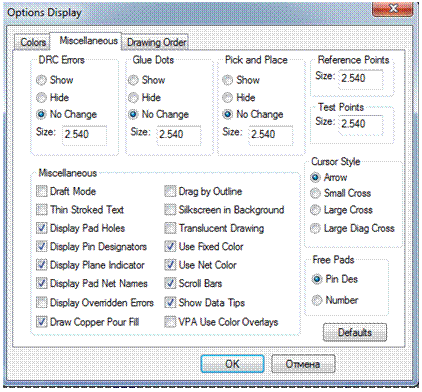Click the Reference Points Size field
Screen dimensions: 422x392
361,79
